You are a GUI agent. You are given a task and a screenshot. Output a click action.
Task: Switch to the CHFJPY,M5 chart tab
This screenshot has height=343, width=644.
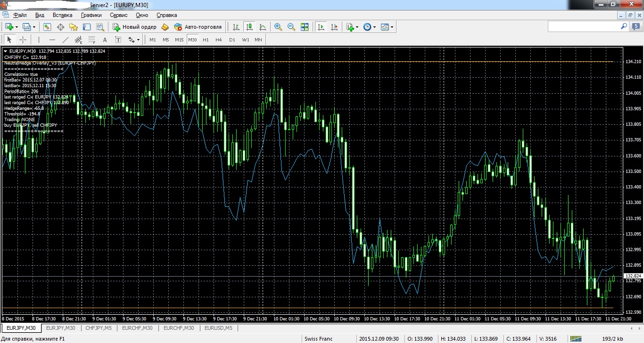[x=99, y=328]
